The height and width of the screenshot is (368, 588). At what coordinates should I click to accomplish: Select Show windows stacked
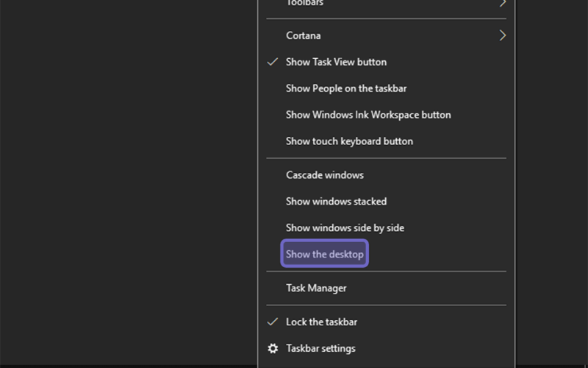click(387, 201)
